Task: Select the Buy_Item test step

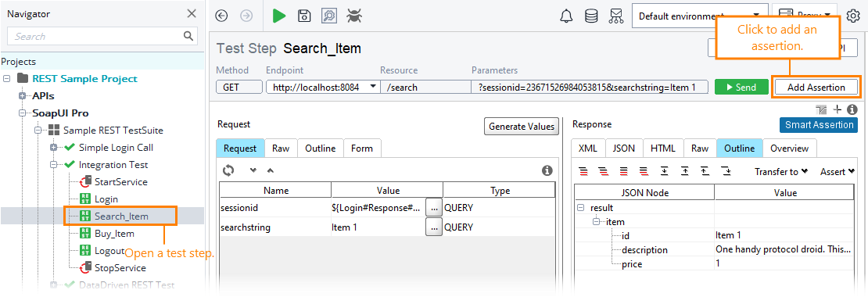Action: pyautogui.click(x=114, y=233)
